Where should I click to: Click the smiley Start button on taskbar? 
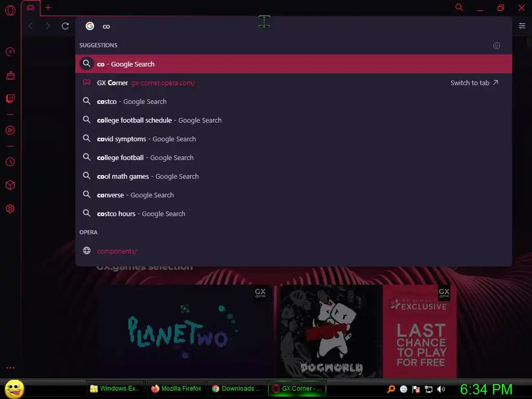pos(14,389)
